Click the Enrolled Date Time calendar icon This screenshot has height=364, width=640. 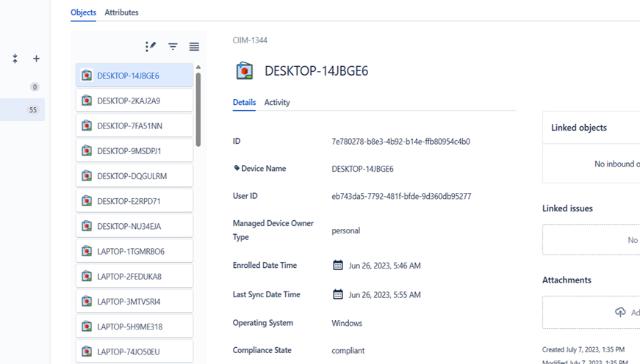coord(338,265)
